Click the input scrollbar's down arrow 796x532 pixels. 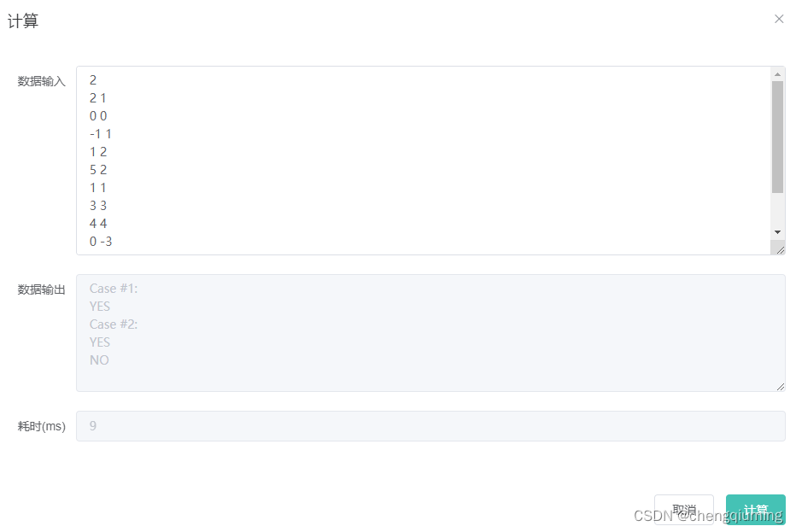[777, 232]
